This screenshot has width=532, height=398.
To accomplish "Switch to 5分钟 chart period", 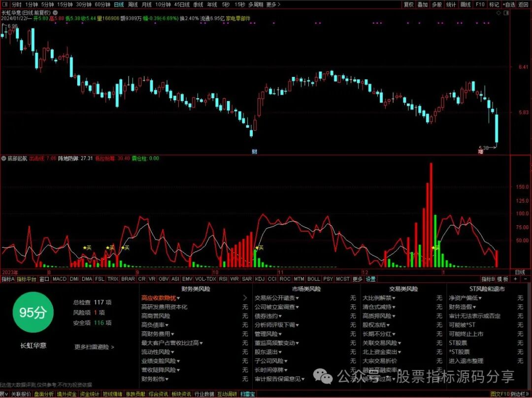I will pos(47,4).
